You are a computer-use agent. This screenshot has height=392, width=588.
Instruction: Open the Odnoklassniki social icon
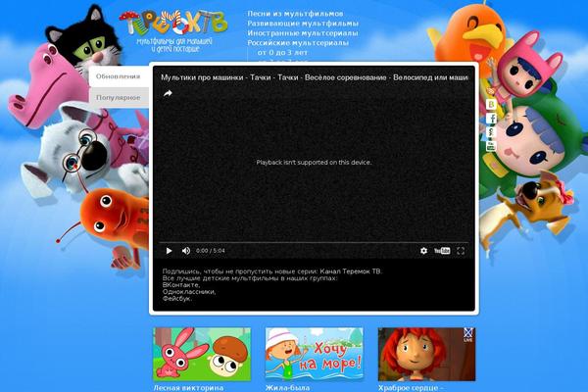click(491, 132)
